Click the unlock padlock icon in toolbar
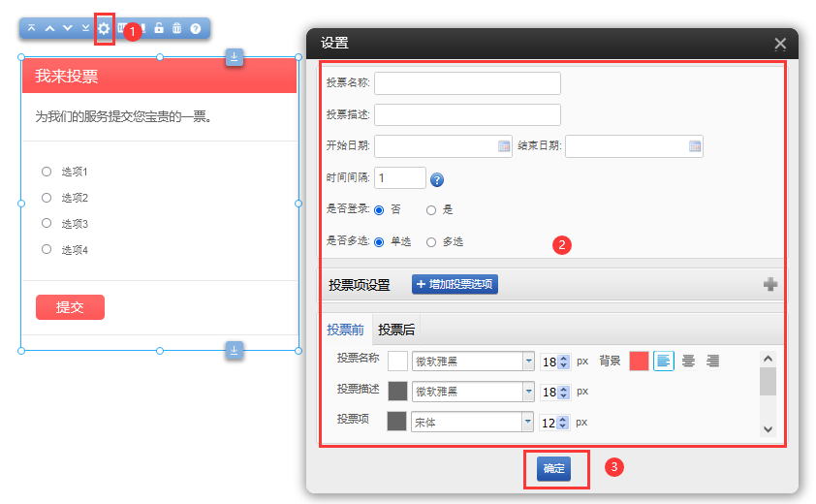The width and height of the screenshot is (816, 504). coord(159,28)
